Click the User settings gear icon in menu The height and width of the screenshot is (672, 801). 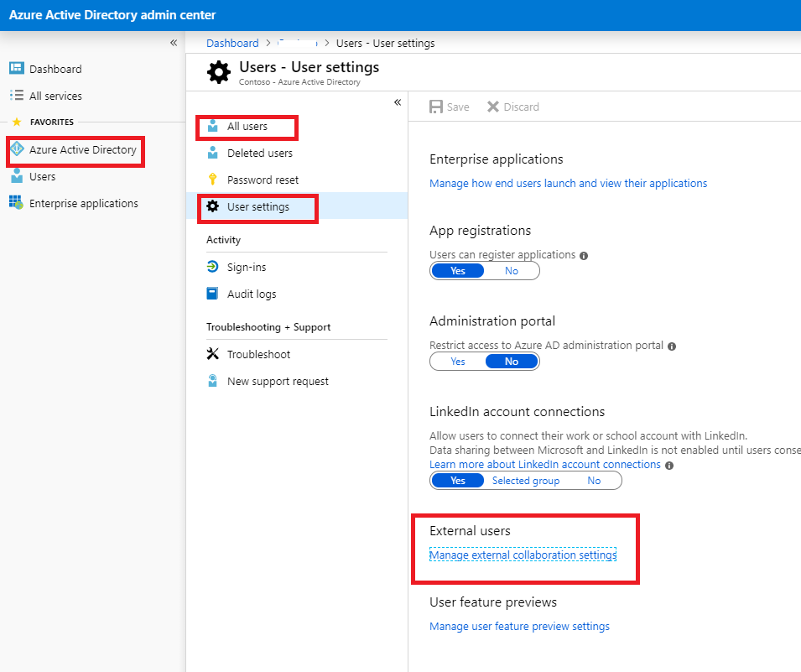tap(212, 206)
